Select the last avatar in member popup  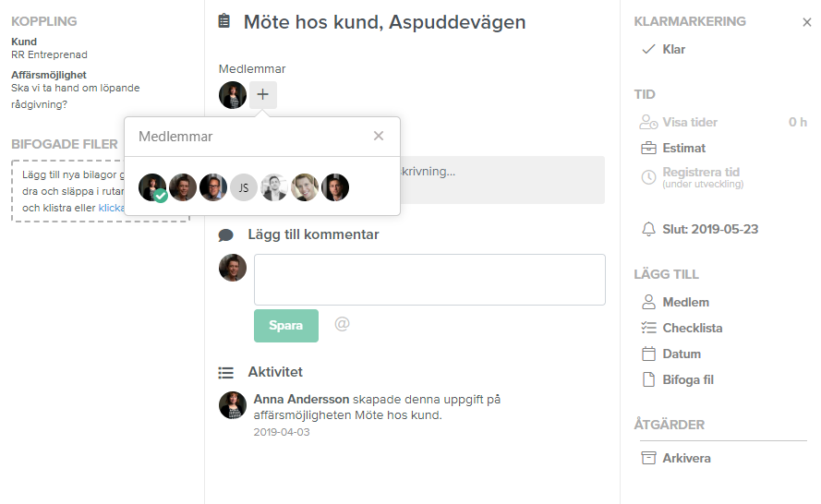point(335,187)
